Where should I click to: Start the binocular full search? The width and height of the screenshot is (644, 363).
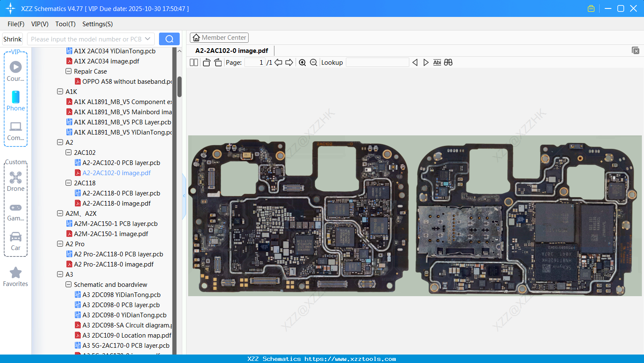(x=448, y=62)
